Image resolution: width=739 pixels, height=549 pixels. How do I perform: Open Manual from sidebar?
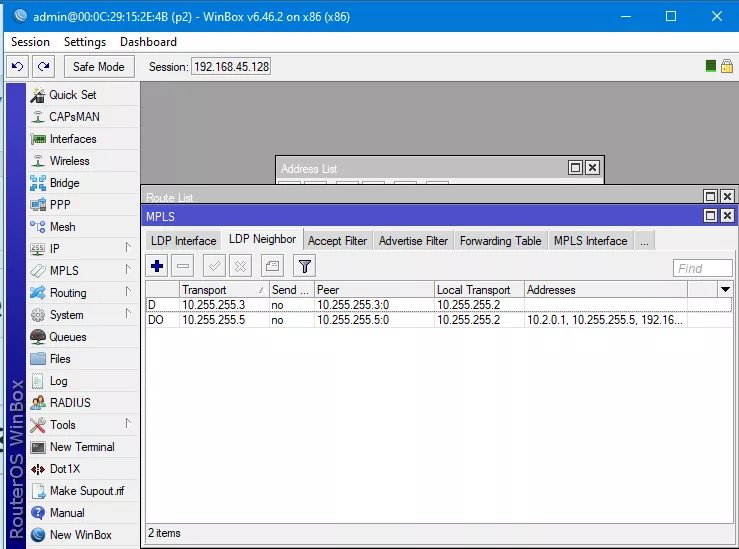(x=83, y=513)
